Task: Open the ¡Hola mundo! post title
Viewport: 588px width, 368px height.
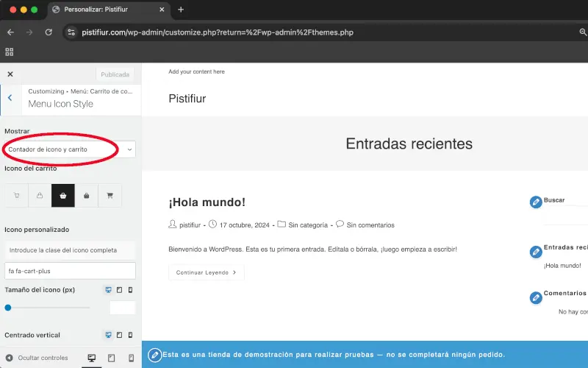Action: click(207, 202)
